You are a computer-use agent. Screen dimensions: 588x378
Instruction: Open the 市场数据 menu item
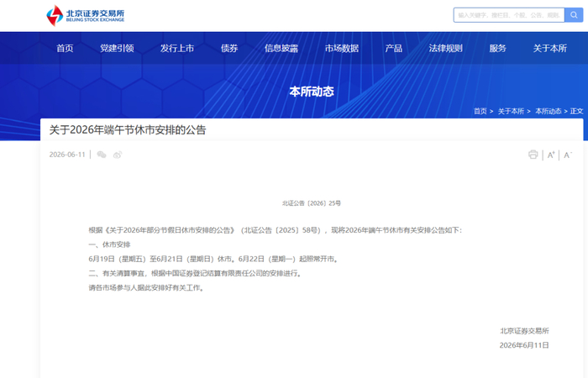point(342,48)
